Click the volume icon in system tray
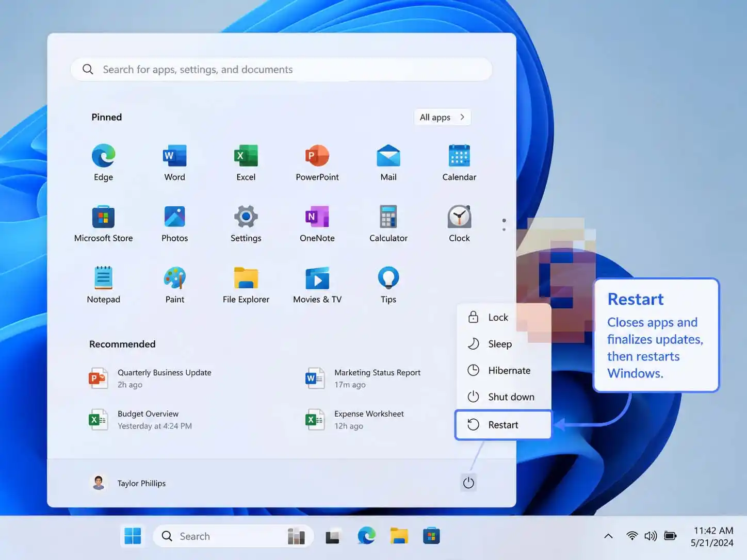The image size is (747, 560). (651, 536)
